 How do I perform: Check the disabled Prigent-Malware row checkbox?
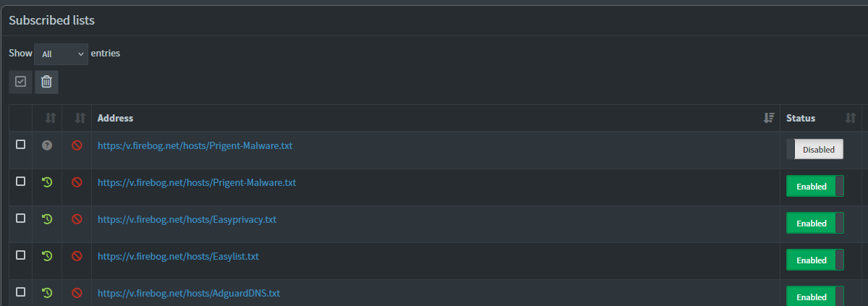20,144
